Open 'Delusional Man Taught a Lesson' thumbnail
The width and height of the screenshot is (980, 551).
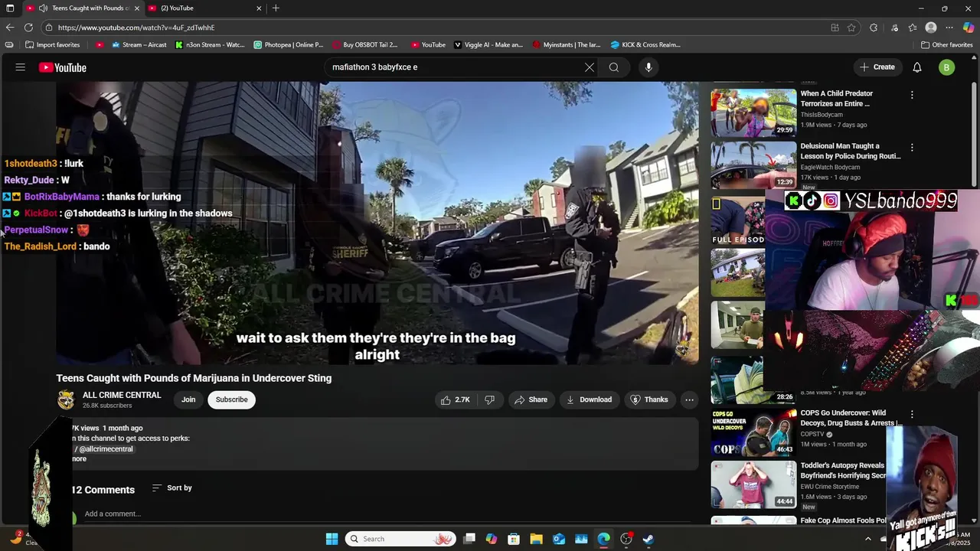(x=753, y=165)
